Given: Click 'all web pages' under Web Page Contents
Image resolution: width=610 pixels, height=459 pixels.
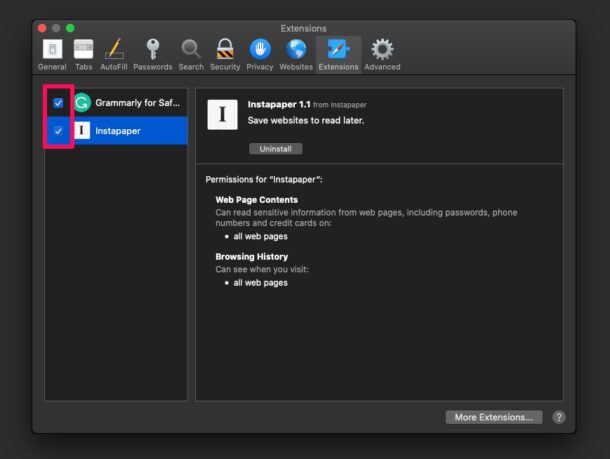Looking at the screenshot, I should [260, 237].
